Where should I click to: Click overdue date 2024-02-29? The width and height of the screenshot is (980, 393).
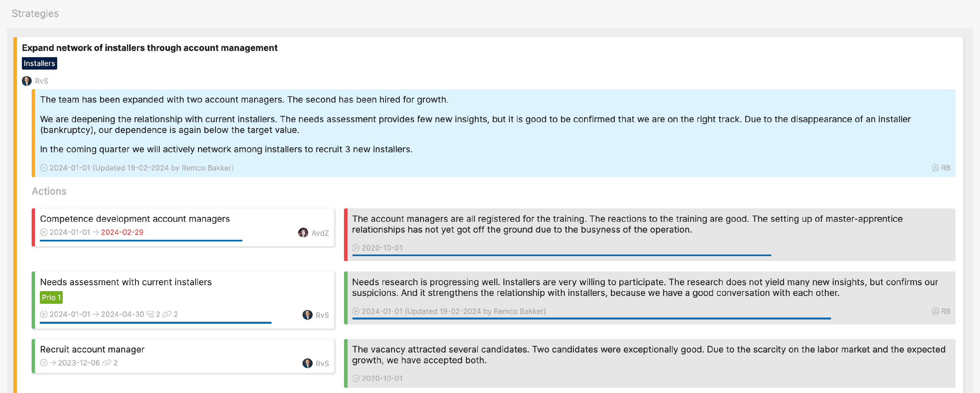(122, 232)
